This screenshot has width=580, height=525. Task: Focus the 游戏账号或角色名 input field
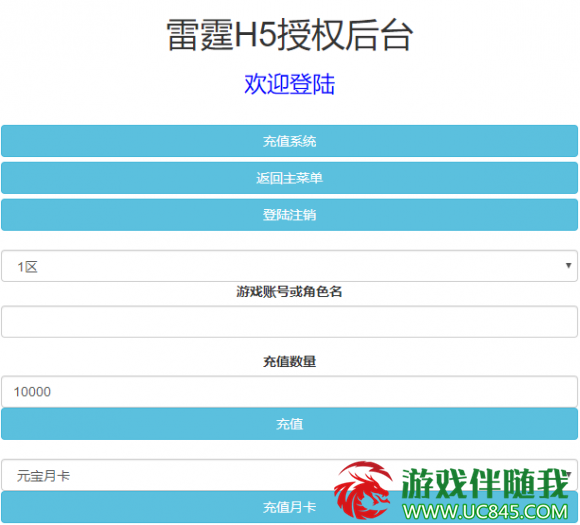[290, 322]
